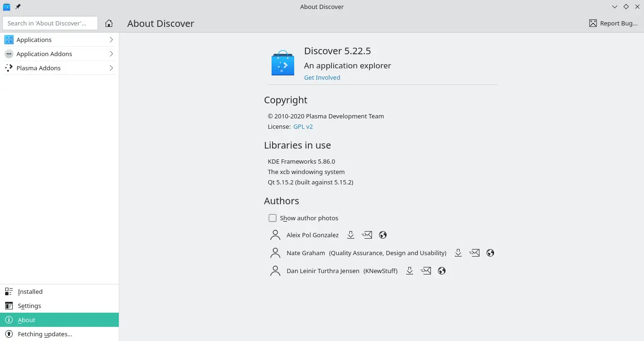Open Fetching updates entry
Viewport: 644px width, 341px height.
(59, 334)
